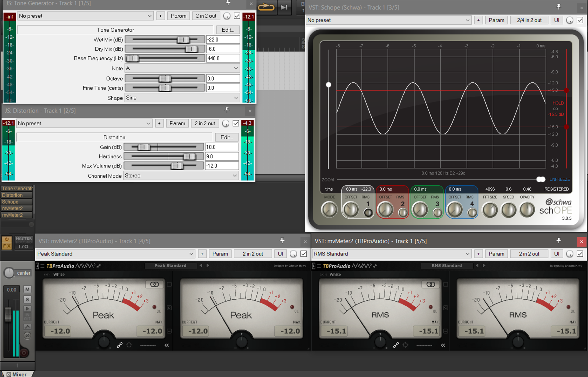Click stereo mode rings icon in Peak meter
This screenshot has width=588, height=377.
coord(154,285)
